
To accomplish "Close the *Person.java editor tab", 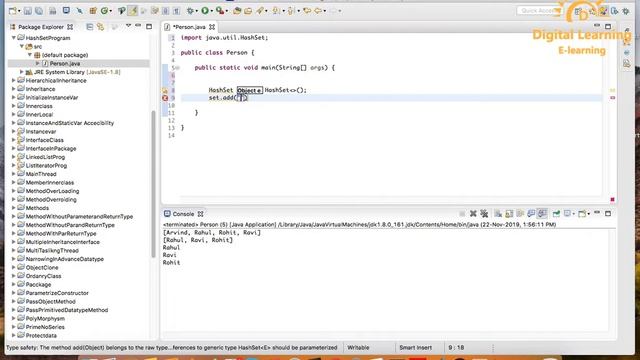I will 212,27.
